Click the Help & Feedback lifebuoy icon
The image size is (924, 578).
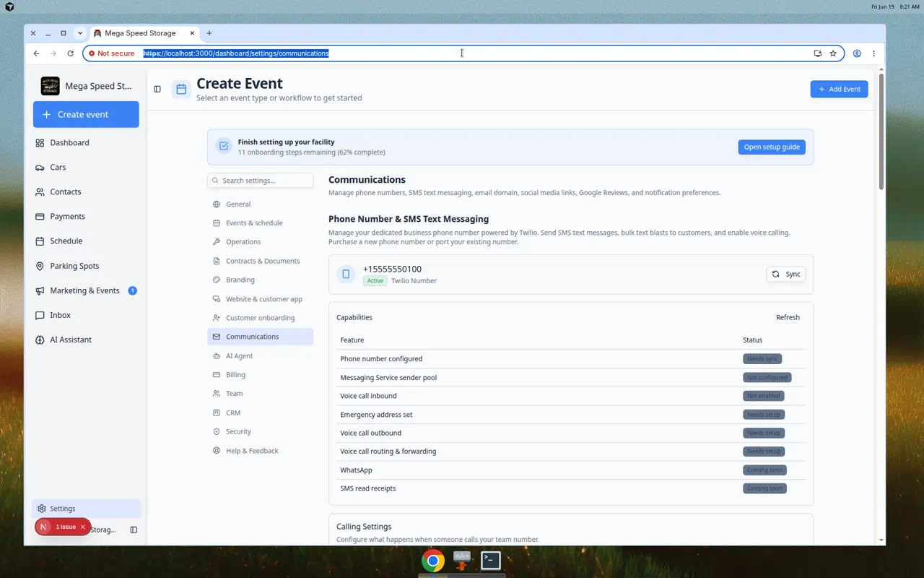click(217, 451)
